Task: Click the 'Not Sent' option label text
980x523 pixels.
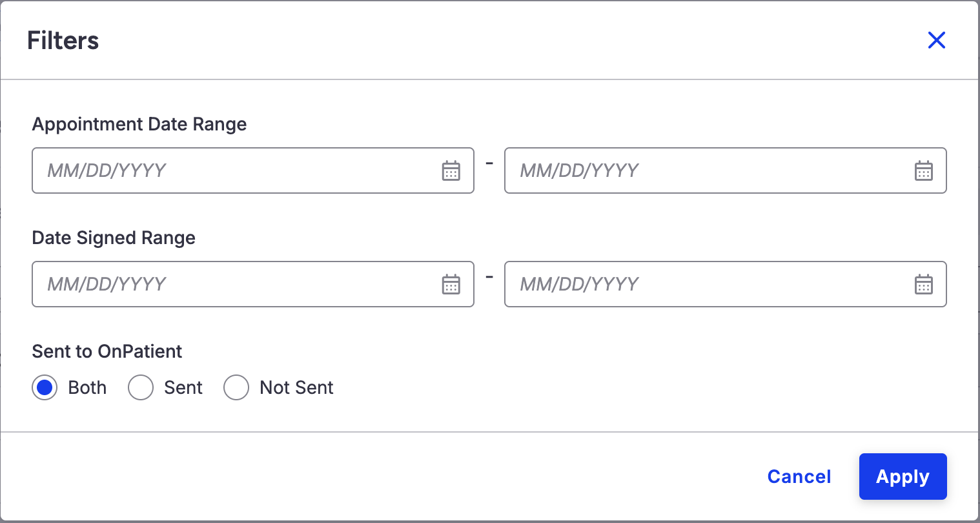Action: click(x=296, y=388)
